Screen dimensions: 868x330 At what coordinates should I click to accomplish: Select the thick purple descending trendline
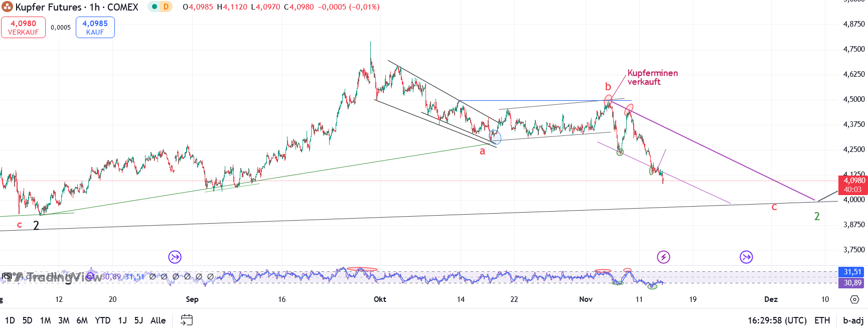(712, 150)
